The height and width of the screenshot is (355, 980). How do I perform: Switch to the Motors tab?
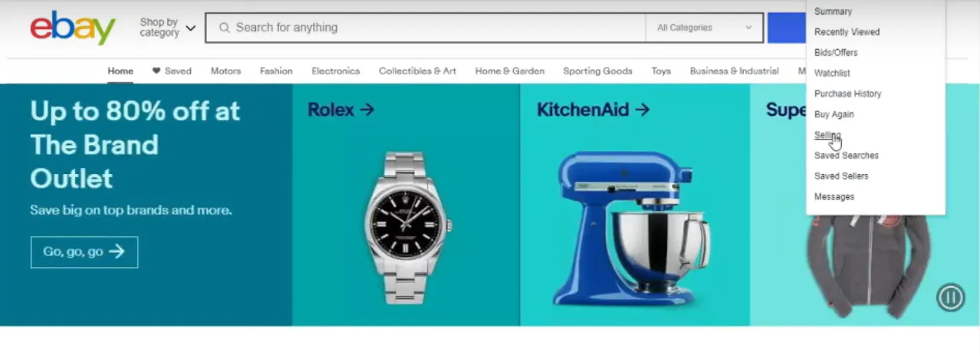225,71
